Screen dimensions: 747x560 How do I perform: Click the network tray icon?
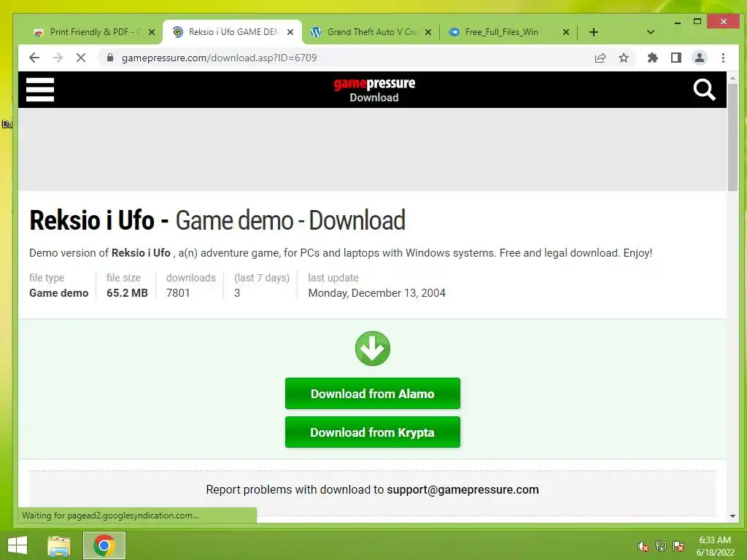tap(661, 546)
